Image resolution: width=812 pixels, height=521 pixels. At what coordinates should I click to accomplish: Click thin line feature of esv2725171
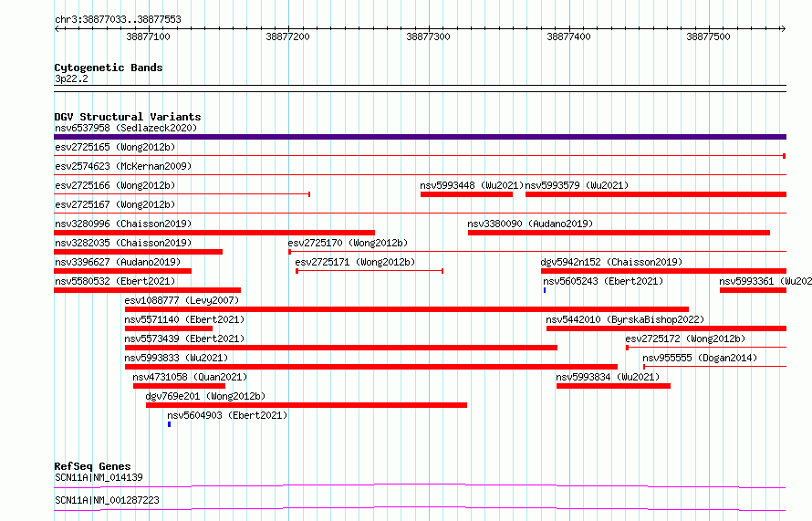(370, 271)
